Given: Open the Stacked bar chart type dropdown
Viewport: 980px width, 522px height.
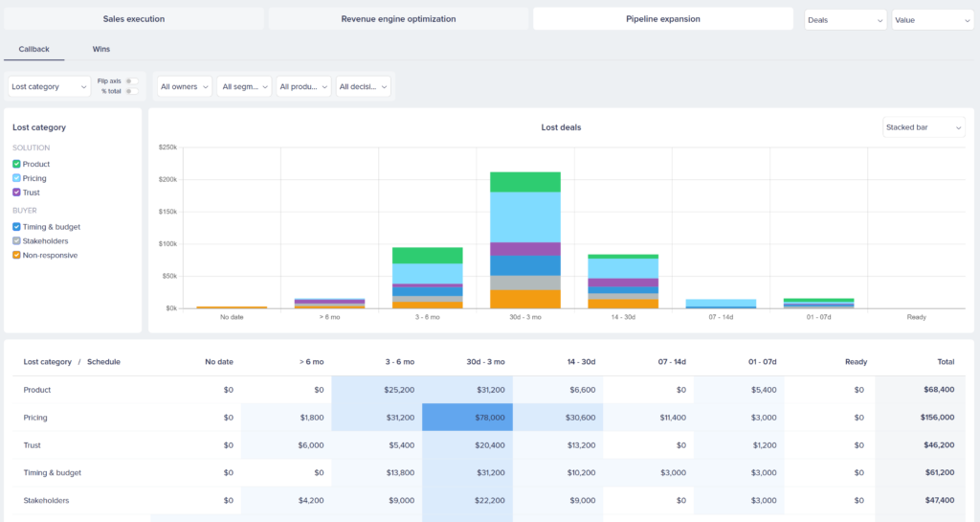Looking at the screenshot, I should point(923,127).
